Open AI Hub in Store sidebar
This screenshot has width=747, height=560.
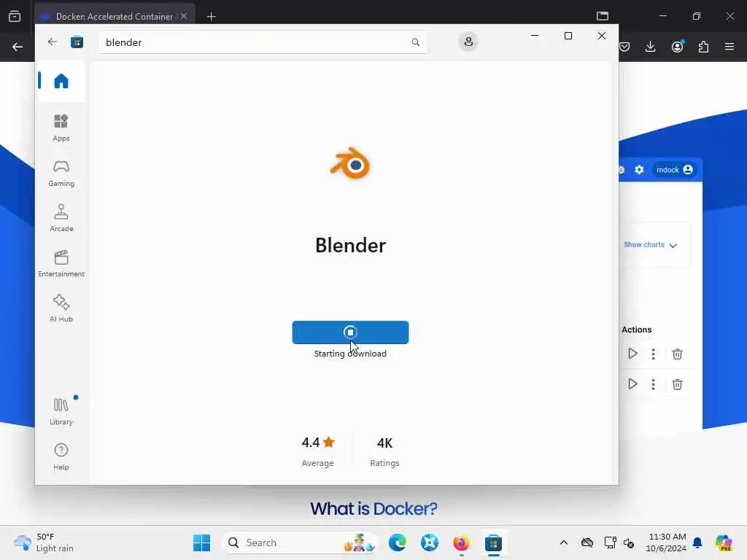coord(61,308)
